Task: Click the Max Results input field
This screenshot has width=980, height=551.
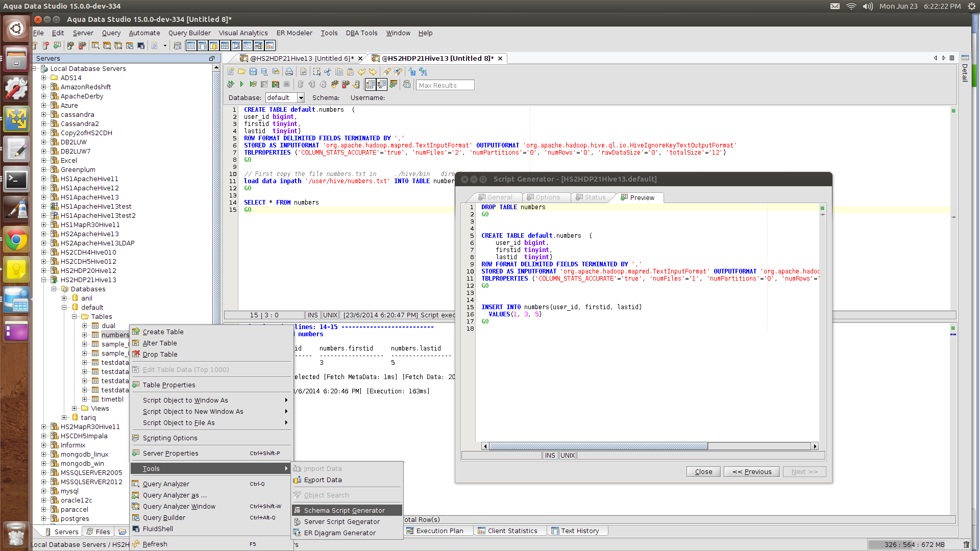Action: (445, 85)
